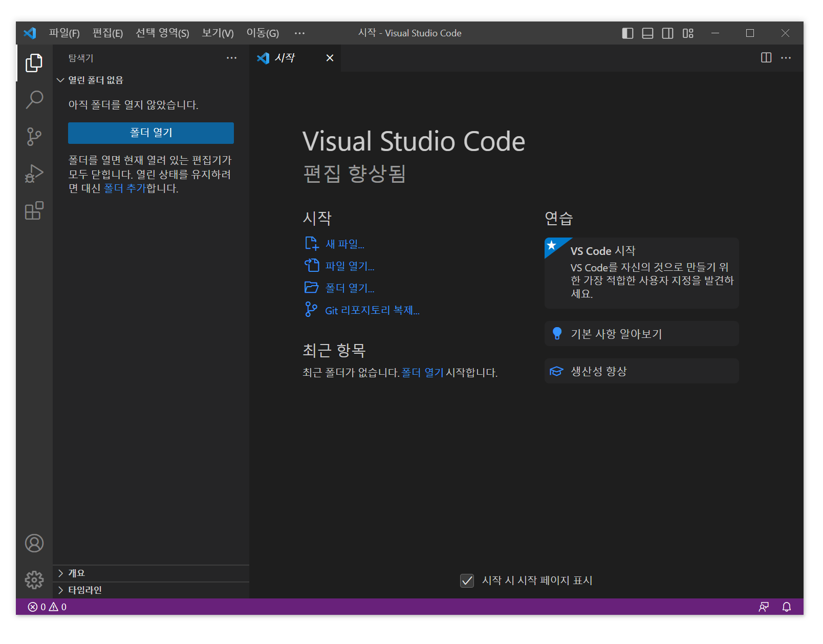The height and width of the screenshot is (644, 823).
Task: Click the 새 파일... link
Action: click(x=345, y=244)
